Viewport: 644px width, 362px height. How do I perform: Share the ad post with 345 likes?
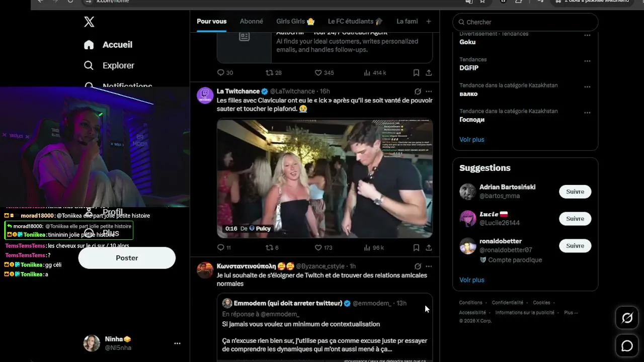(429, 72)
